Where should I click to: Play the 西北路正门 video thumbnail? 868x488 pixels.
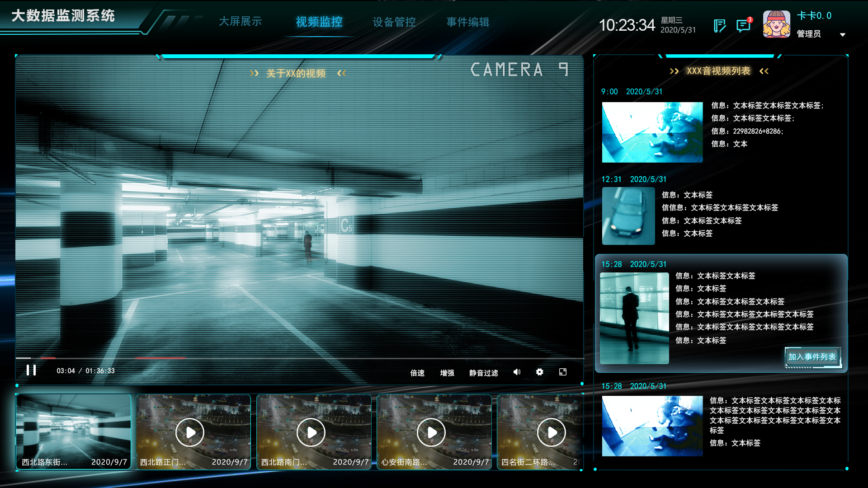[x=190, y=432]
